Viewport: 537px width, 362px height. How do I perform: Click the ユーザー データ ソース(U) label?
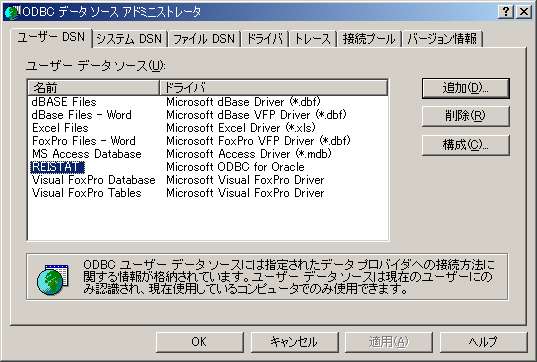(x=96, y=65)
